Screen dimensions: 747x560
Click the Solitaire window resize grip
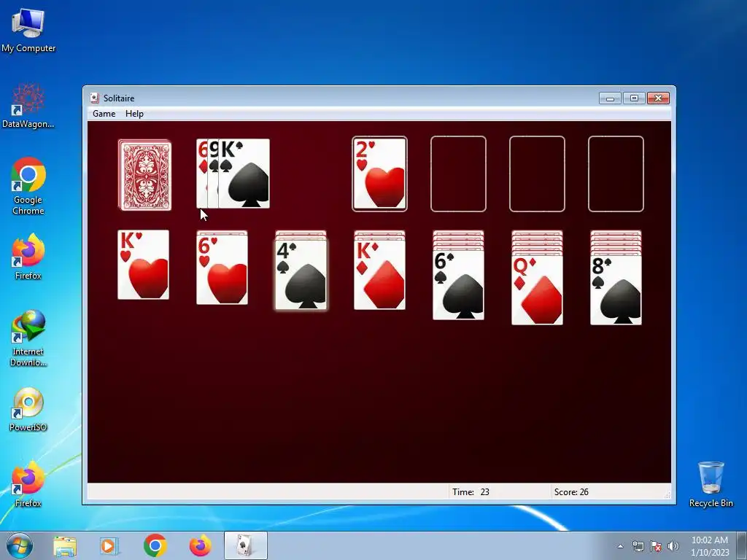click(667, 495)
